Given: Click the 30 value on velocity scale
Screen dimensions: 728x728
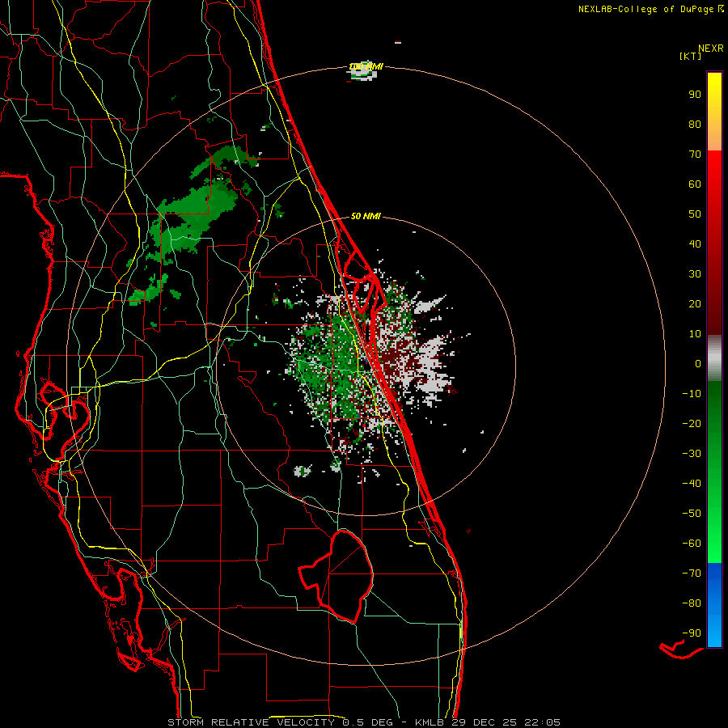Looking at the screenshot, I should tap(695, 274).
